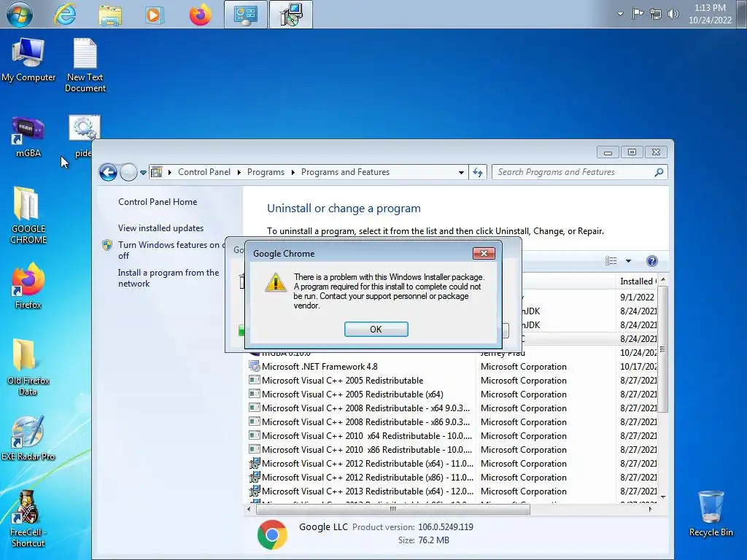Click the Back arrow in Programs and Features
The height and width of the screenshot is (560, 747).
[x=108, y=172]
